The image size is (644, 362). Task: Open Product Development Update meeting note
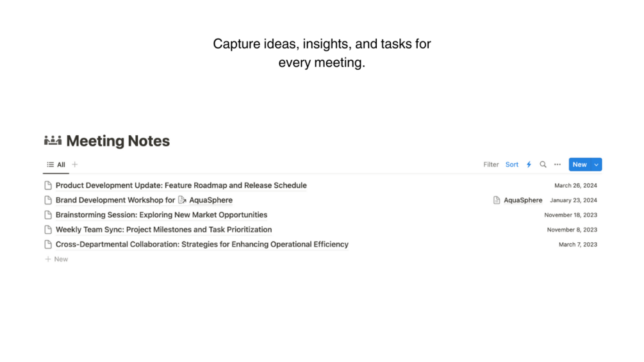tap(181, 185)
